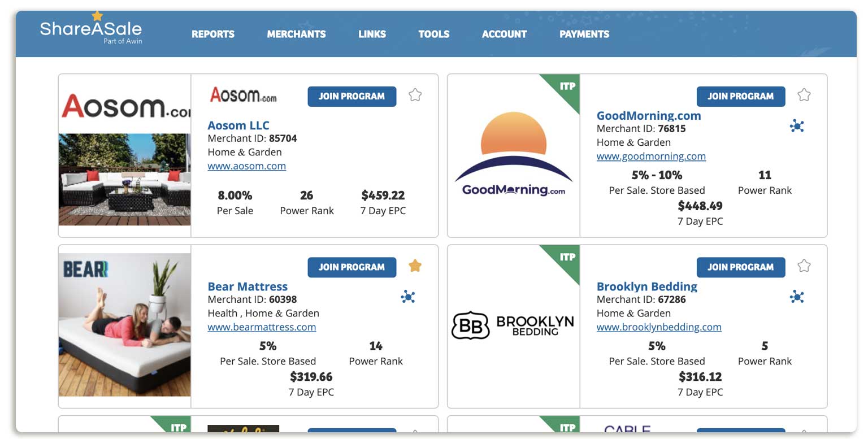Join the Brooklyn Bedding program
The image size is (868, 439).
pyautogui.click(x=740, y=267)
